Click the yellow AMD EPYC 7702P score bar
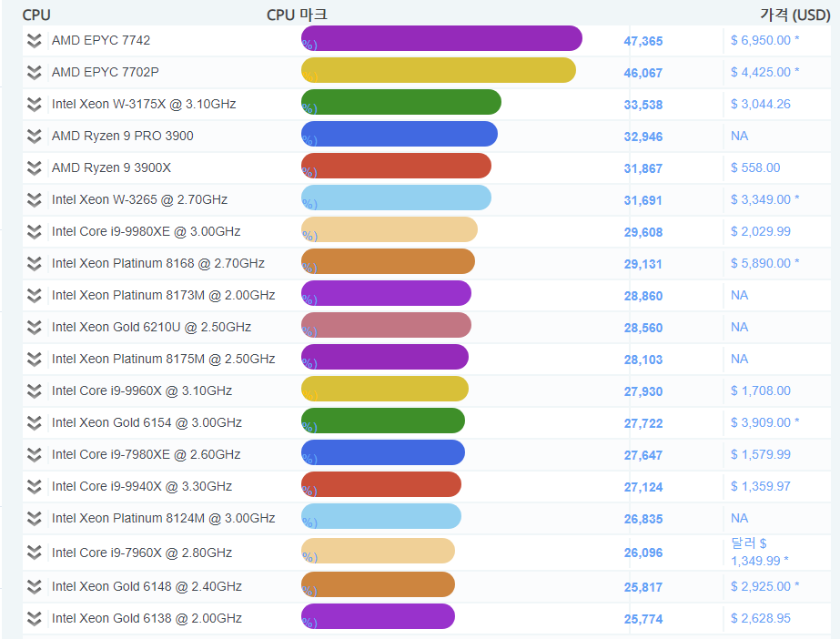This screenshot has width=840, height=639. 439,70
